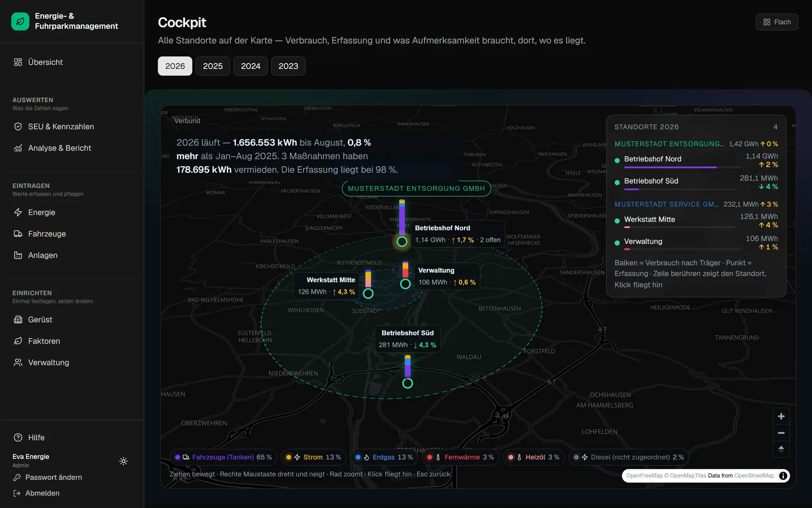Click Werkstatt Mitte map label card
Viewport: 812px width, 508px height.
[327, 286]
